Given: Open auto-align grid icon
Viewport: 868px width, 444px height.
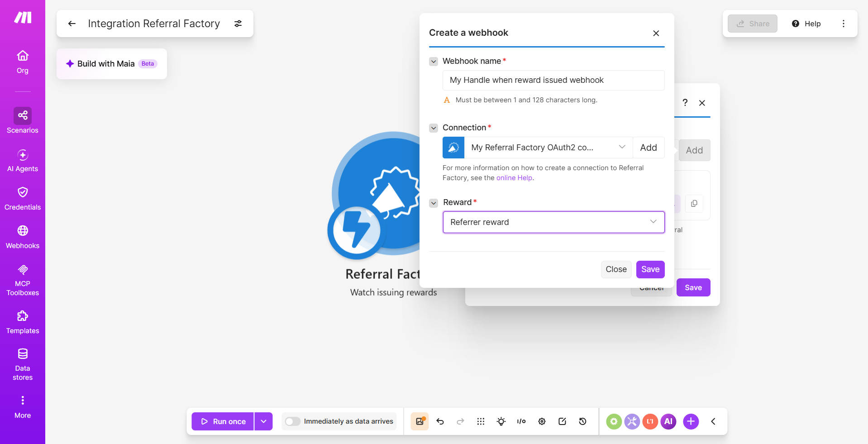Looking at the screenshot, I should [x=481, y=421].
